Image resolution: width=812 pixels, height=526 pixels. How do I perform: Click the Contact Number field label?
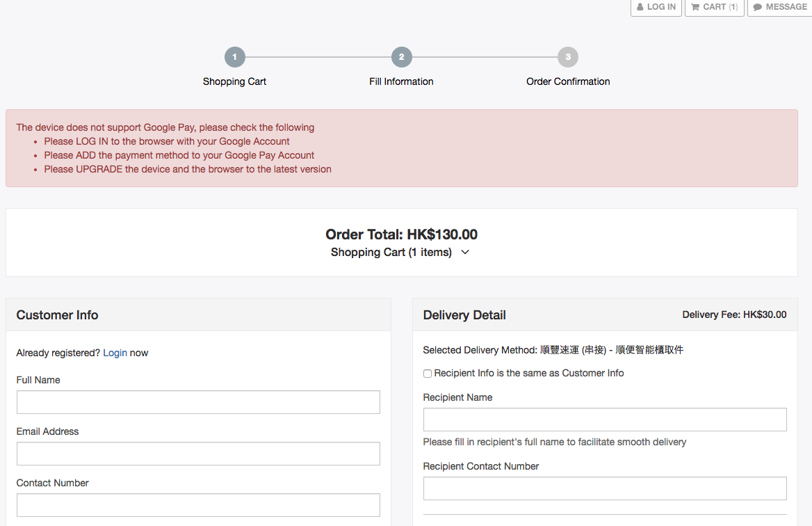[52, 483]
